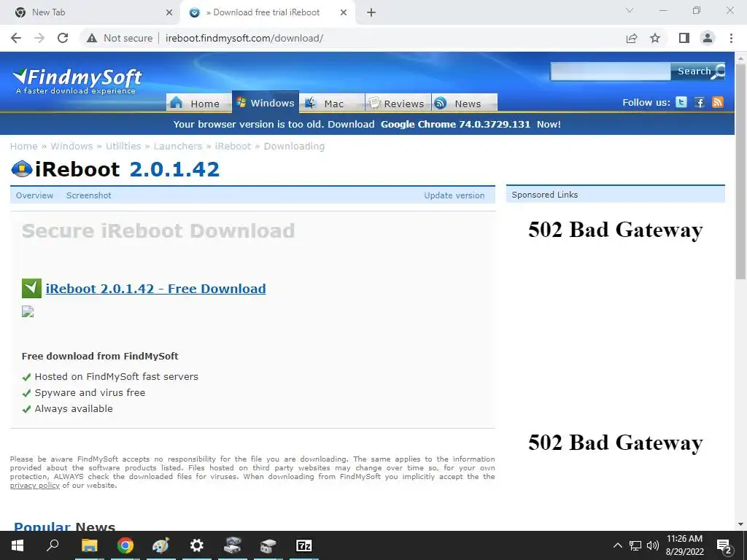Open the notification center icon
The width and height of the screenshot is (747, 560).
coord(724,545)
